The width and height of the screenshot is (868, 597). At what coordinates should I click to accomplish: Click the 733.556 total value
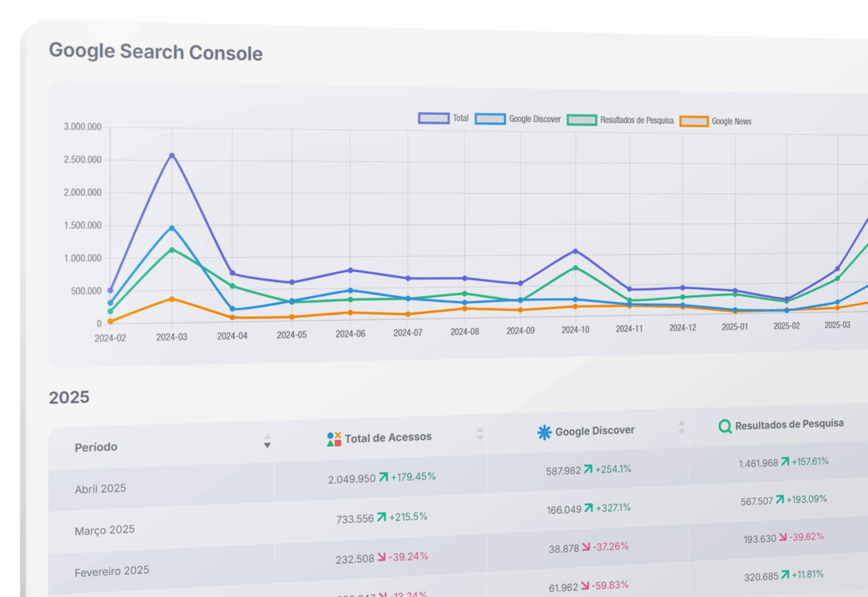tap(355, 519)
